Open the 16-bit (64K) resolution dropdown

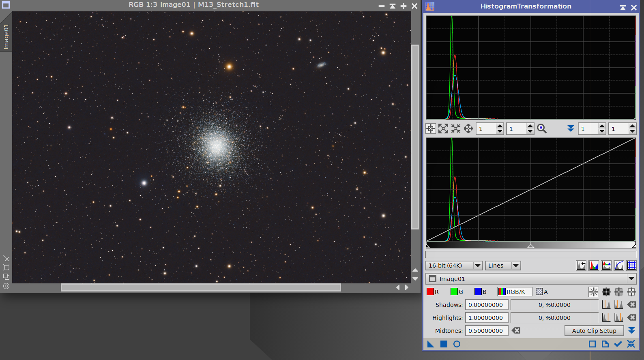click(454, 266)
